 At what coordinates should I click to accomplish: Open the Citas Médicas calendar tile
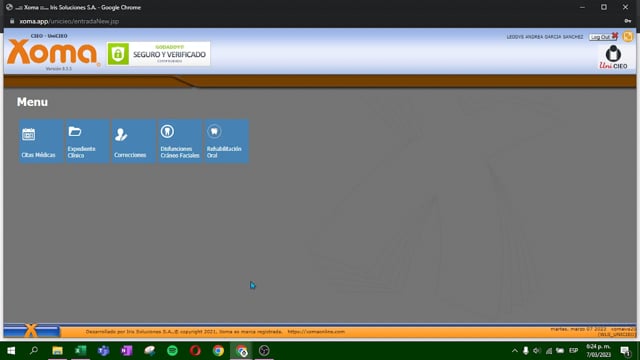pyautogui.click(x=41, y=141)
